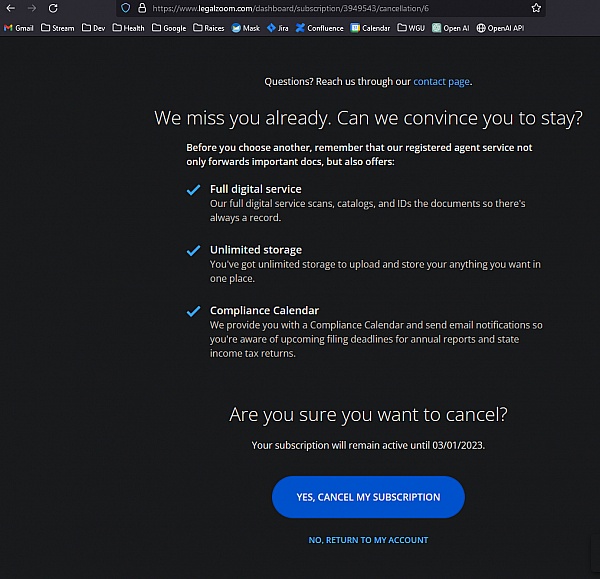
Task: Expand the Health bookmarks folder
Action: [x=128, y=28]
